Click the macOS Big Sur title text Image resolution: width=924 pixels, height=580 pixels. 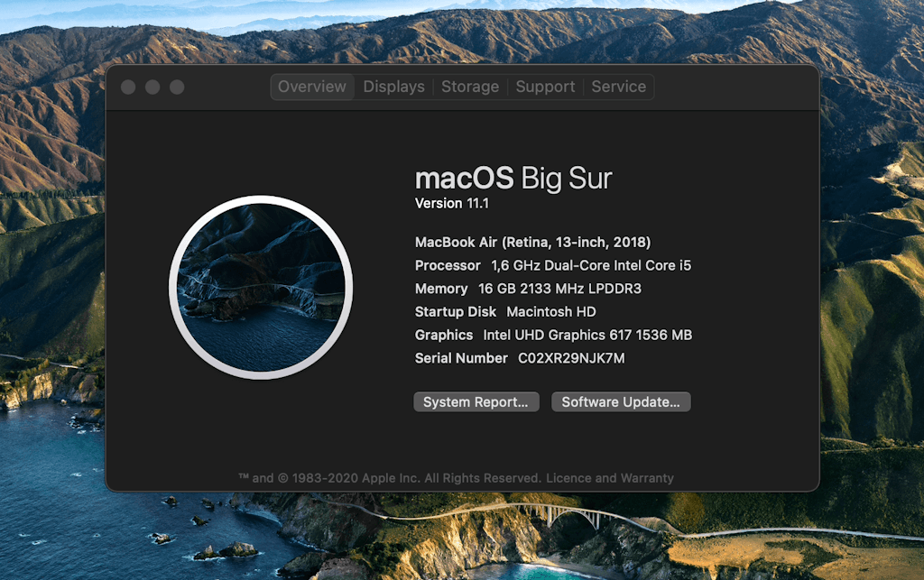(x=513, y=178)
